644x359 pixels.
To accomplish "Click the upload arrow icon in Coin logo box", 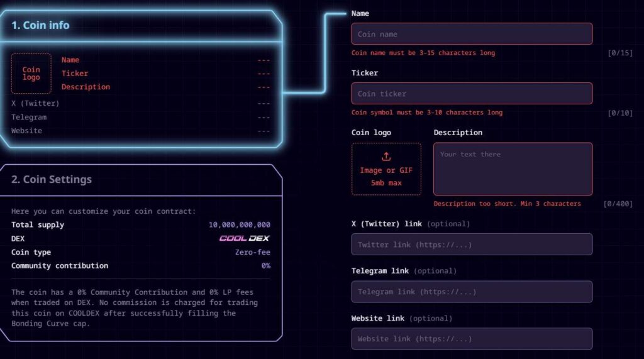I will pyautogui.click(x=386, y=157).
